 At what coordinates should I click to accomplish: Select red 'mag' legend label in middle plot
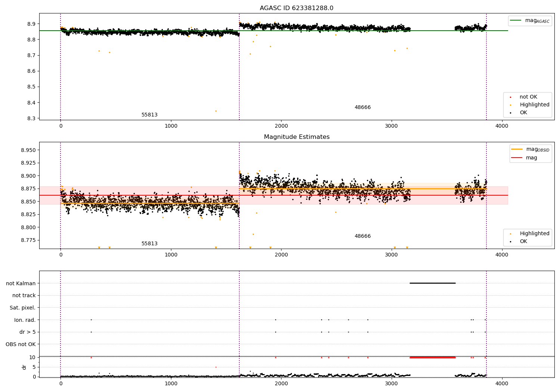tap(532, 158)
